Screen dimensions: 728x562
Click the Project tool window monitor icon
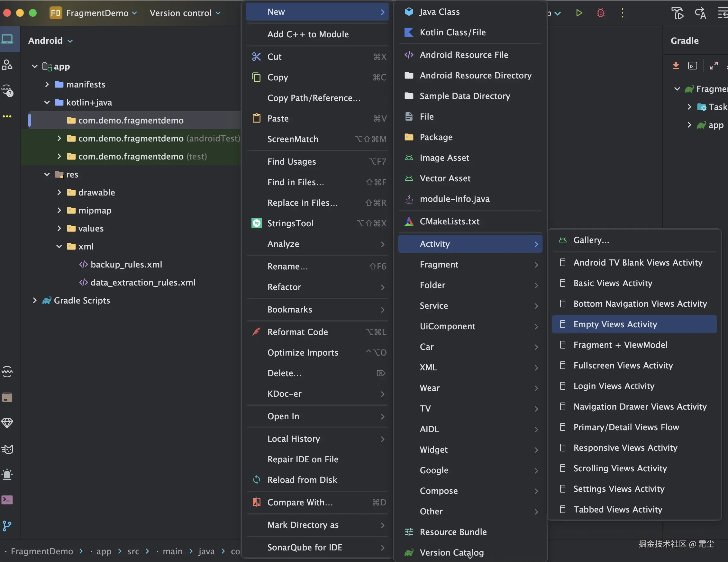click(7, 40)
